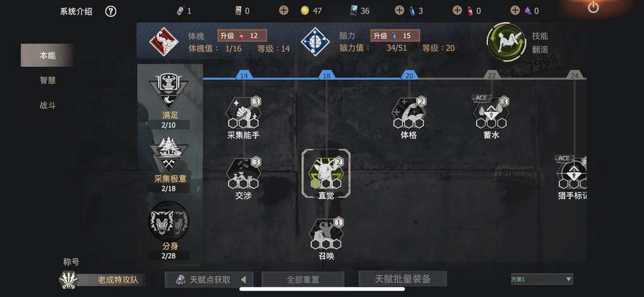
Task: Click the help question mark icon
Action: [x=110, y=11]
